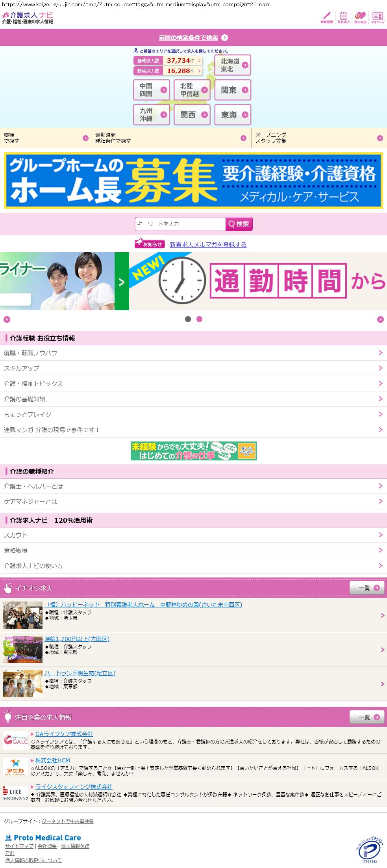This screenshot has width=387, height=868.
Task: Open オープニングスタッフ募集 tab
Action: [319, 138]
